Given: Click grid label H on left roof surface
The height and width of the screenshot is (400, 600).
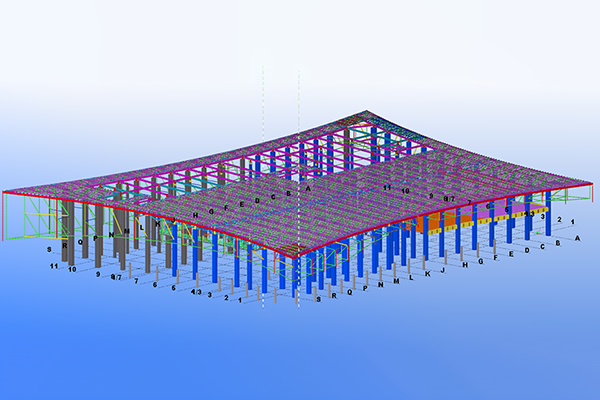Looking at the screenshot, I should click(196, 214).
